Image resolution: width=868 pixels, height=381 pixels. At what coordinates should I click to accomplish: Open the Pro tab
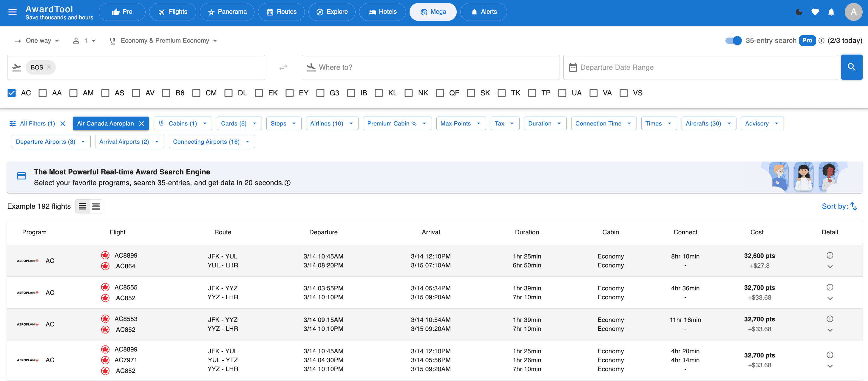tap(122, 12)
